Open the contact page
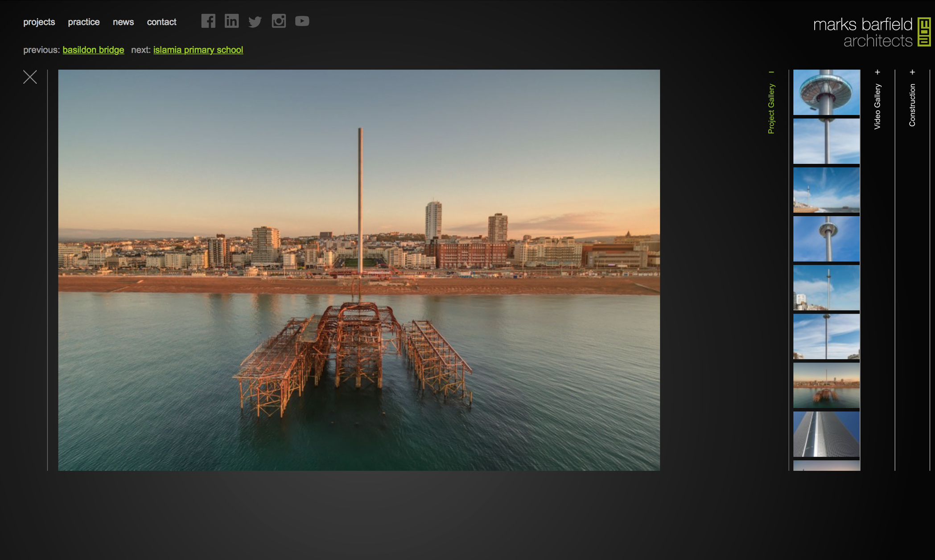This screenshot has width=935, height=560. click(161, 22)
